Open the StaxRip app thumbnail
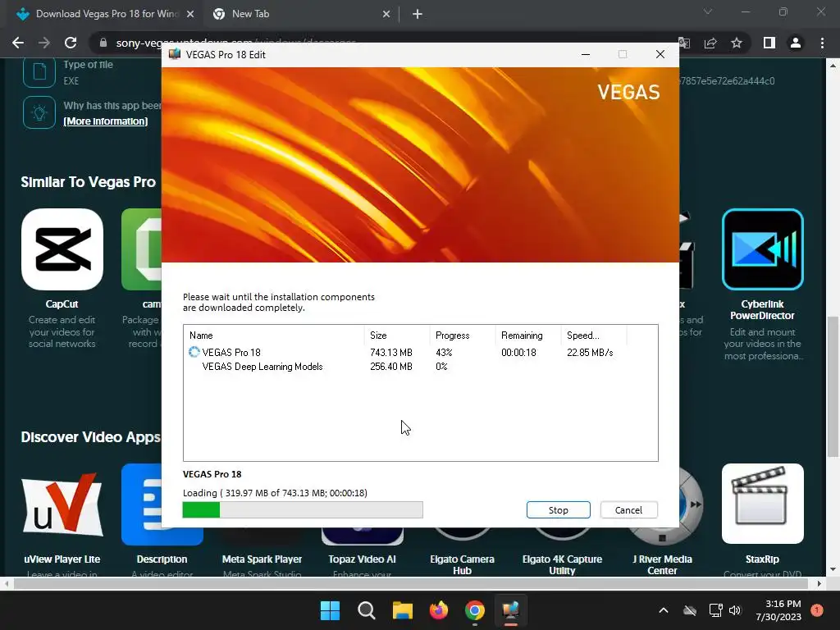Viewport: 840px width, 630px height. point(762,504)
